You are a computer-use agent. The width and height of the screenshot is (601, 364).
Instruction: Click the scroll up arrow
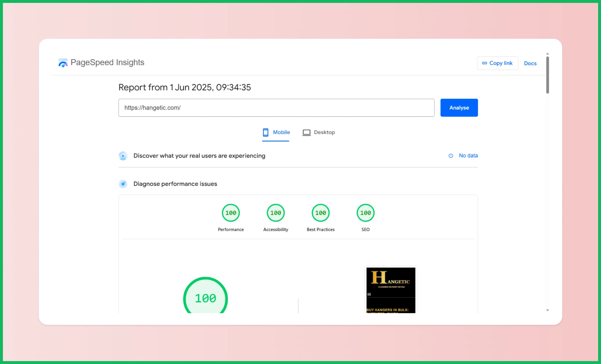pyautogui.click(x=548, y=54)
